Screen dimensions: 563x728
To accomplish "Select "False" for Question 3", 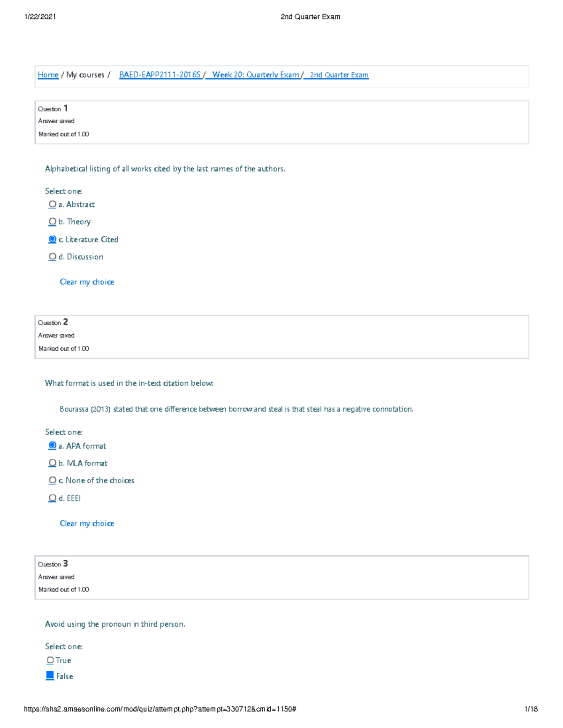I will pyautogui.click(x=50, y=675).
